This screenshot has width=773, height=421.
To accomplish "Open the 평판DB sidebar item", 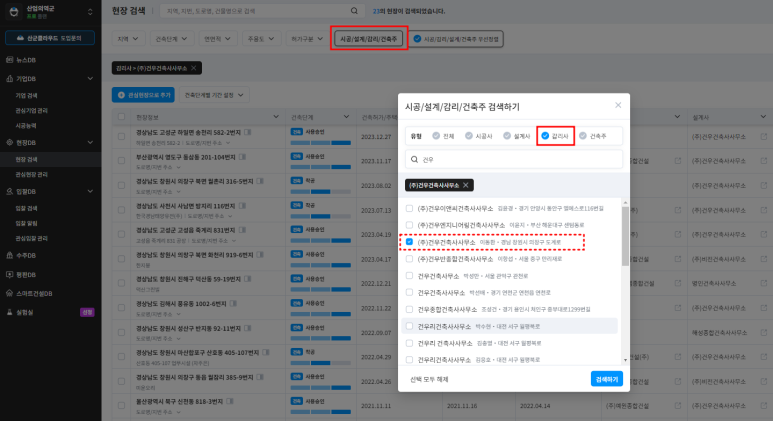I will click(26, 275).
